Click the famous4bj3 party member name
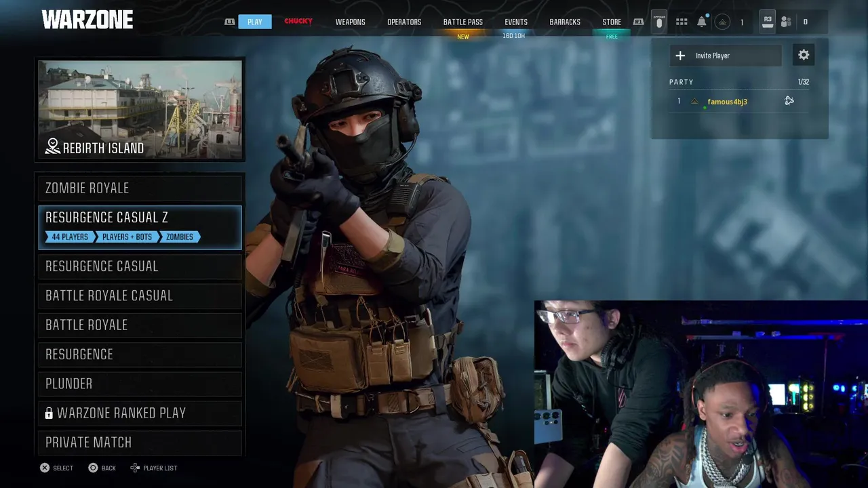868x488 pixels. click(727, 102)
